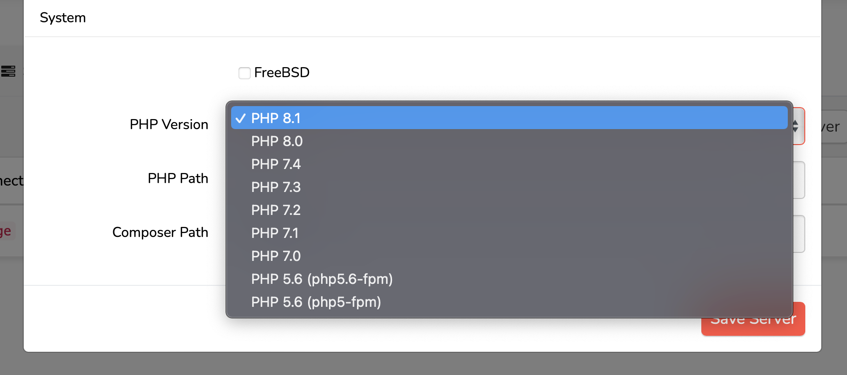Choose PHP 5.6 (php5-fpm) option
The width and height of the screenshot is (847, 375).
click(509, 302)
